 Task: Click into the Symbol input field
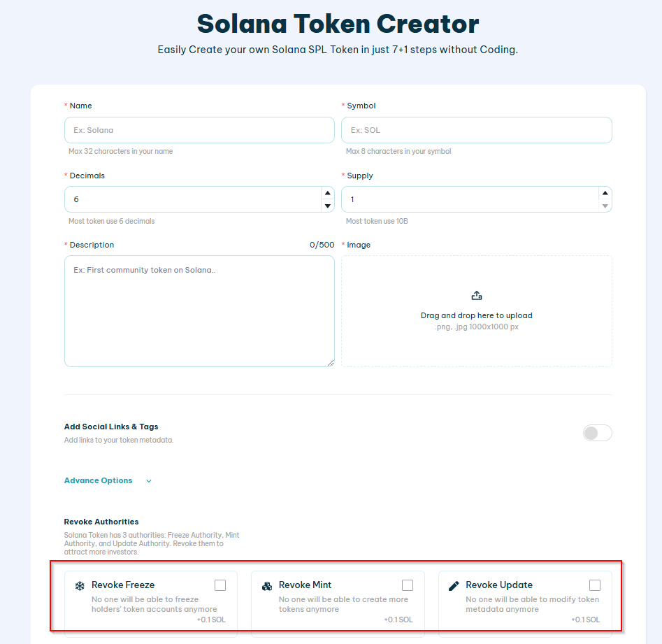(477, 130)
